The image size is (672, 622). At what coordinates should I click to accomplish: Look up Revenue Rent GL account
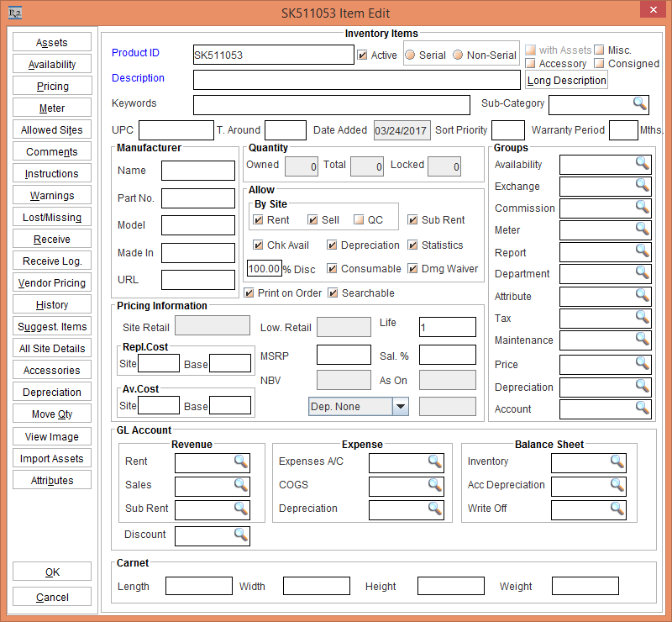(241, 461)
